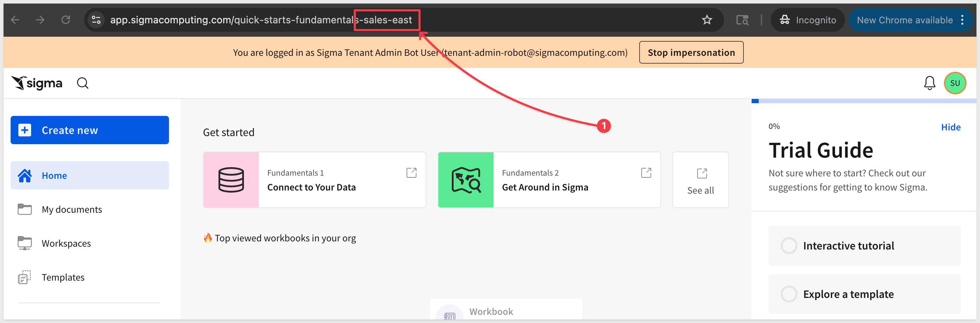Click the Sigma logo
The width and height of the screenshot is (980, 323).
pos(37,83)
